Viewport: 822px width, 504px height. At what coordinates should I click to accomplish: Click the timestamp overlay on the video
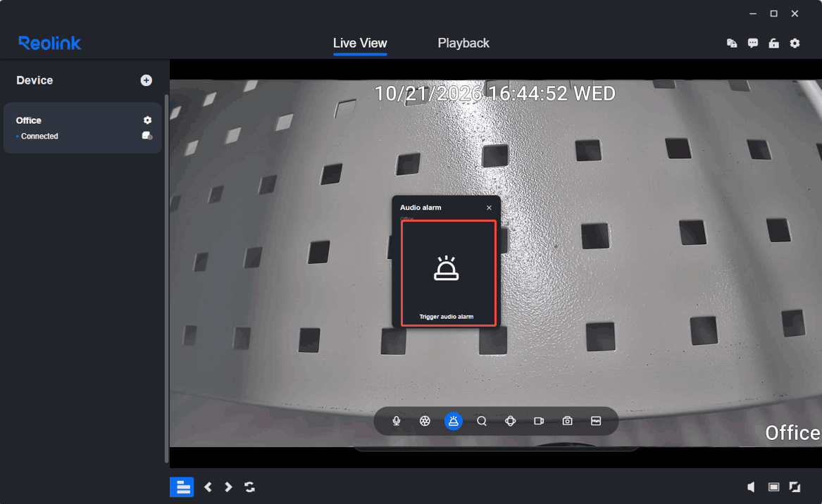click(x=495, y=94)
